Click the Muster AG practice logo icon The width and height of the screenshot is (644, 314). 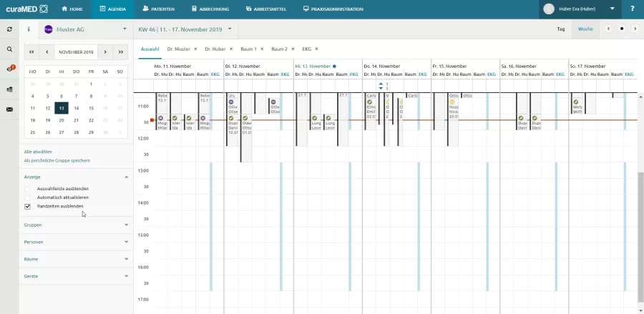pos(49,29)
